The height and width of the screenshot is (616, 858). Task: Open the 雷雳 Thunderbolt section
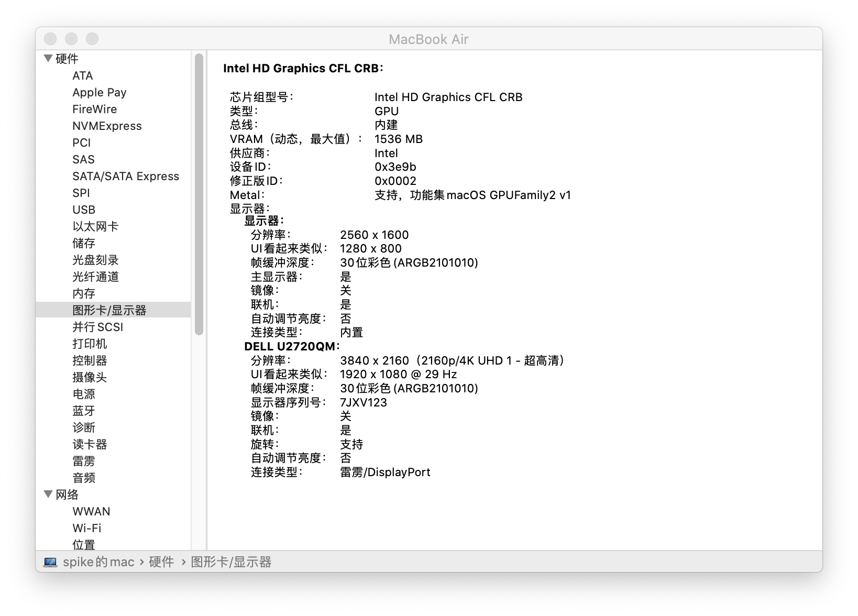[82, 461]
